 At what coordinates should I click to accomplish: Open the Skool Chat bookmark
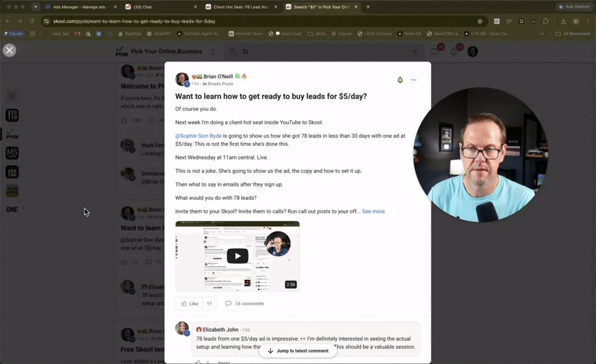pyautogui.click(x=285, y=34)
